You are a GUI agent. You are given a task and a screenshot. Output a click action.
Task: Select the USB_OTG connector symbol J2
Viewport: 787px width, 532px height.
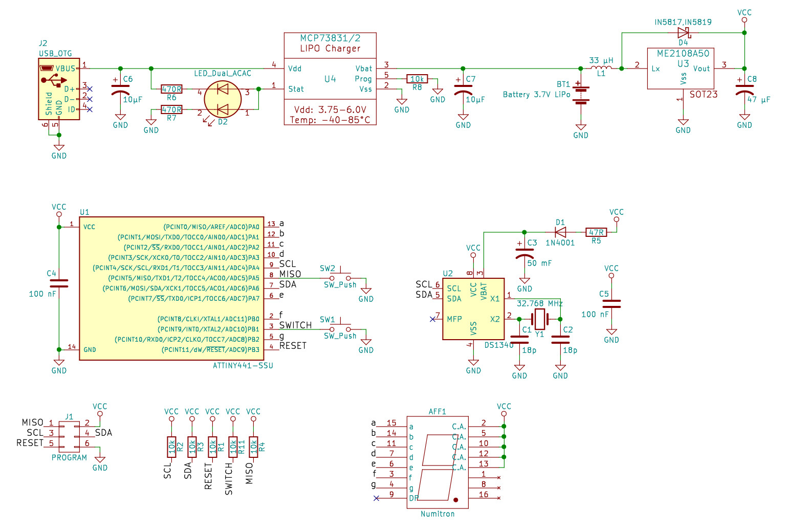58,88
